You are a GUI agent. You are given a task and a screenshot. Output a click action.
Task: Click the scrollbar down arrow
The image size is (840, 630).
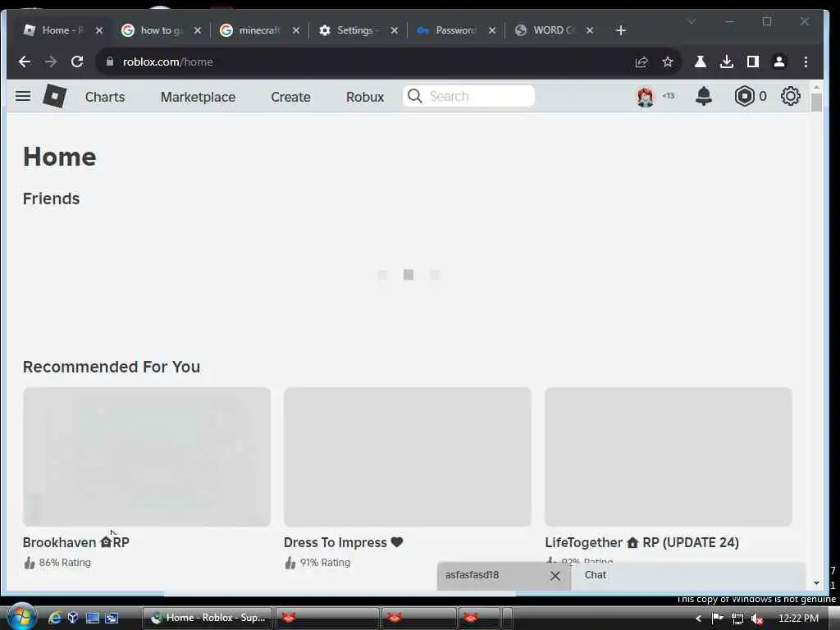click(816, 583)
